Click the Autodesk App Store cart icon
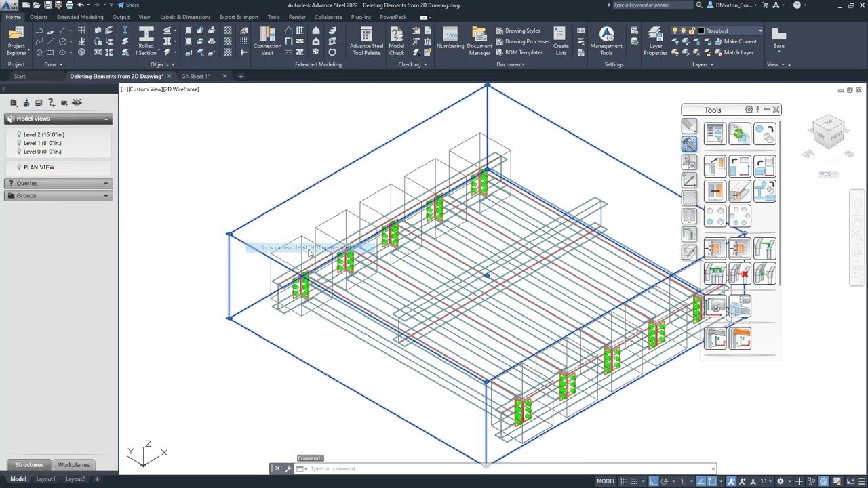 (764, 5)
